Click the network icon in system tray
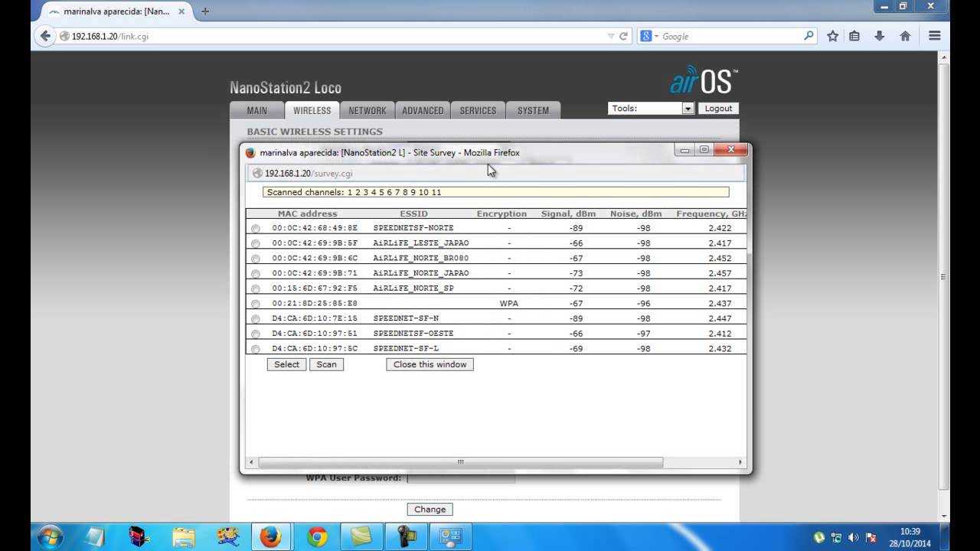Viewport: 980px width, 551px height. (836, 538)
